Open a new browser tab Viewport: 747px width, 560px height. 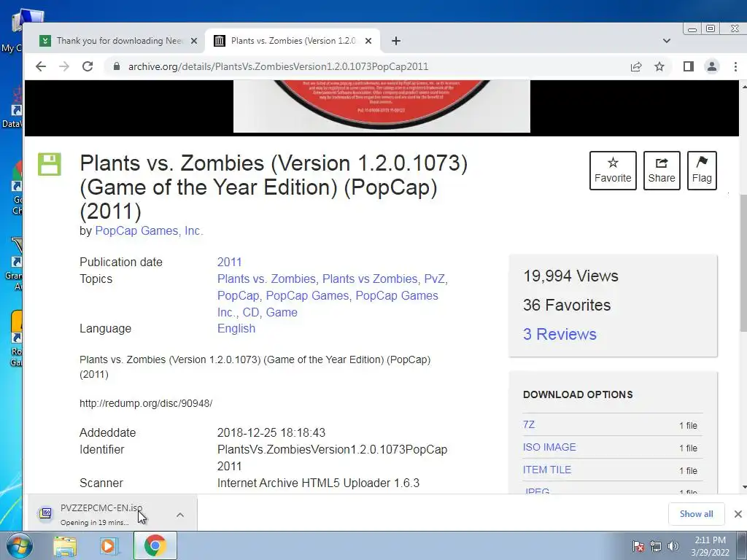pos(396,41)
